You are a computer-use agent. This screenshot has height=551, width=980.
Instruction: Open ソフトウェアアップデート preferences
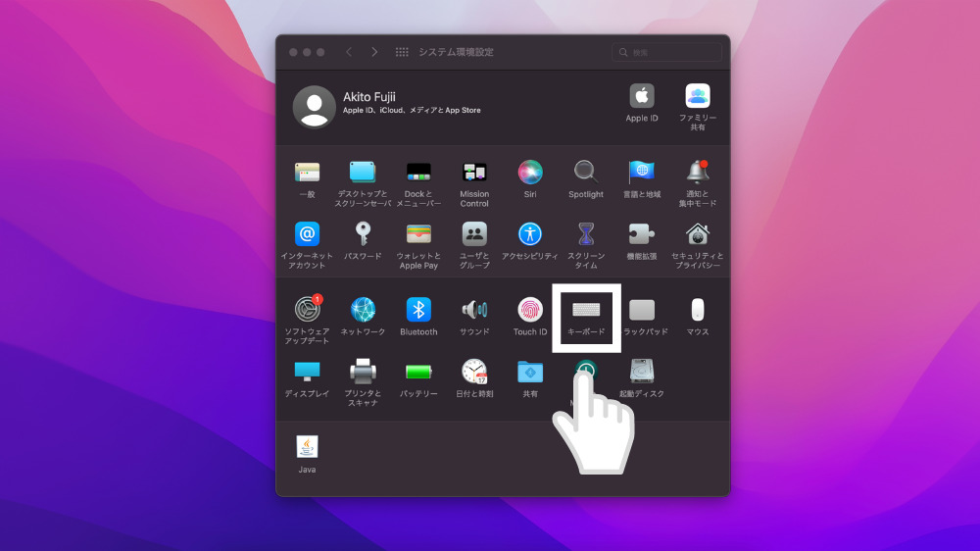point(307,310)
